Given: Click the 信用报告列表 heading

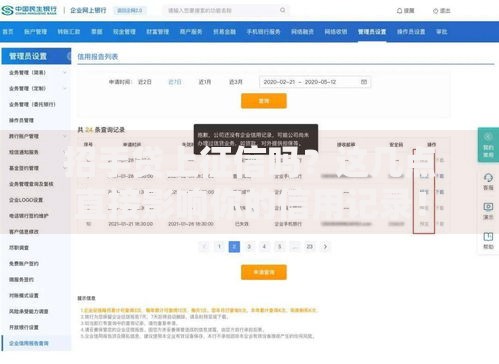Looking at the screenshot, I should (x=98, y=56).
